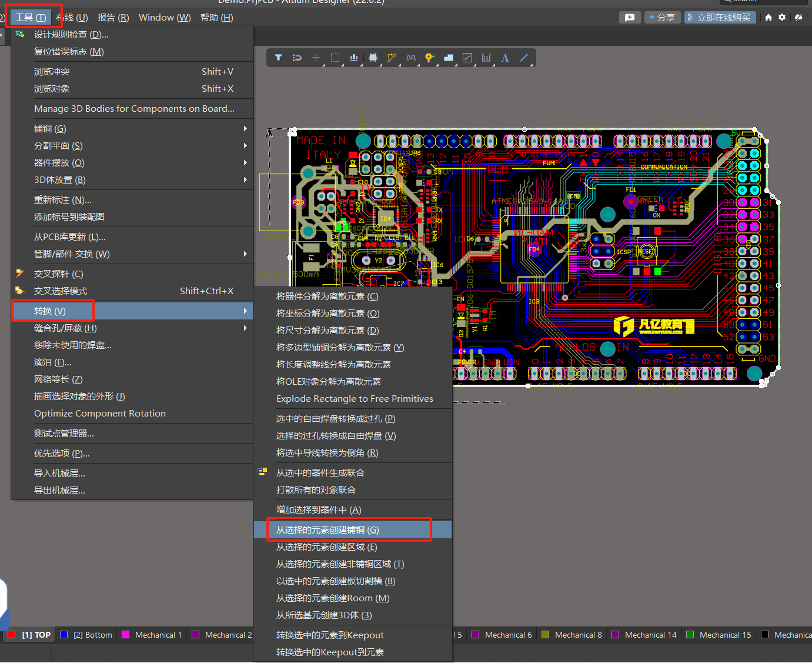Expand the 转换 (V) submenu

tap(132, 311)
